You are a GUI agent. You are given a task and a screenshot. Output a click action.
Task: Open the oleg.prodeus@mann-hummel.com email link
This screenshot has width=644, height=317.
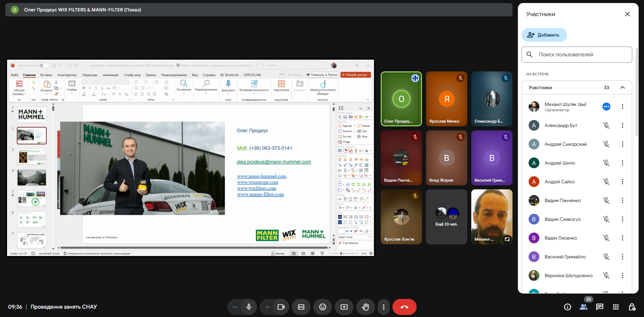(x=274, y=162)
